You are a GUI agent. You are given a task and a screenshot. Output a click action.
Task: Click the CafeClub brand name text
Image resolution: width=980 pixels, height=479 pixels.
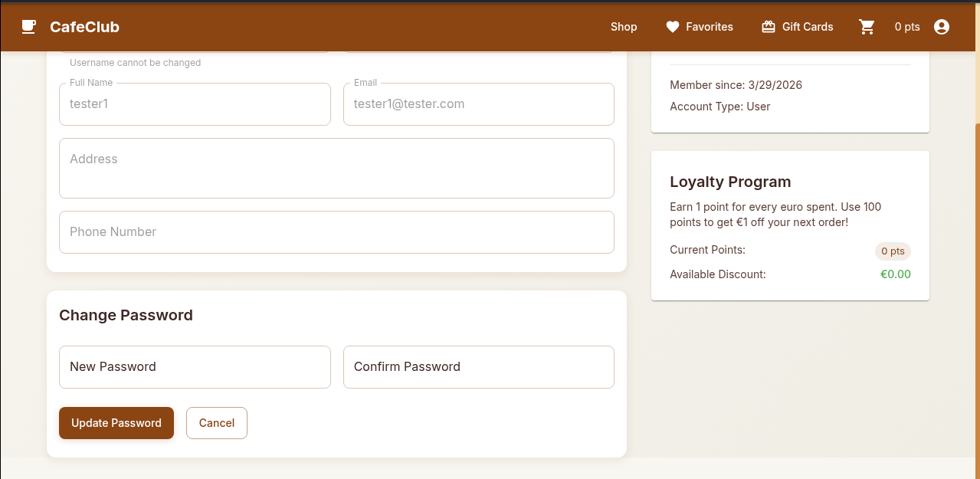point(84,27)
